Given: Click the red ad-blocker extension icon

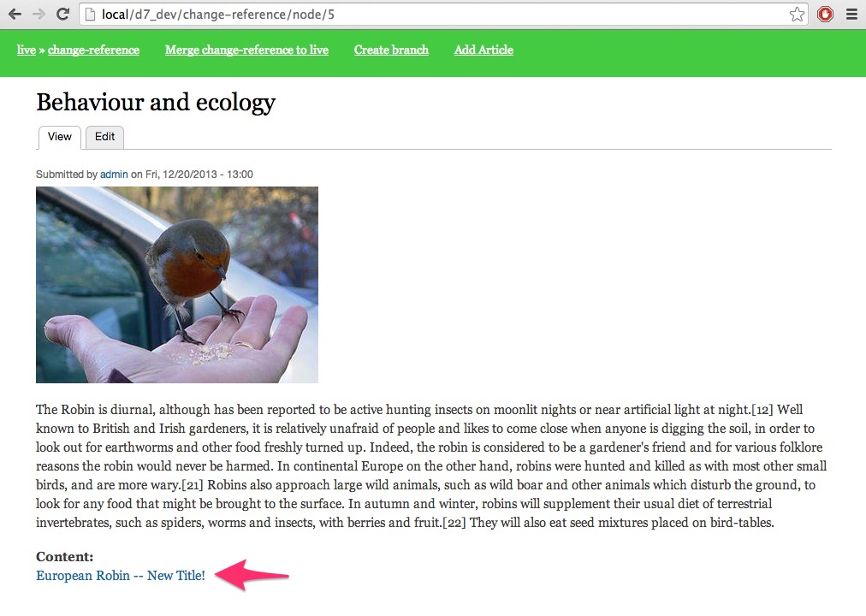Looking at the screenshot, I should click(825, 15).
